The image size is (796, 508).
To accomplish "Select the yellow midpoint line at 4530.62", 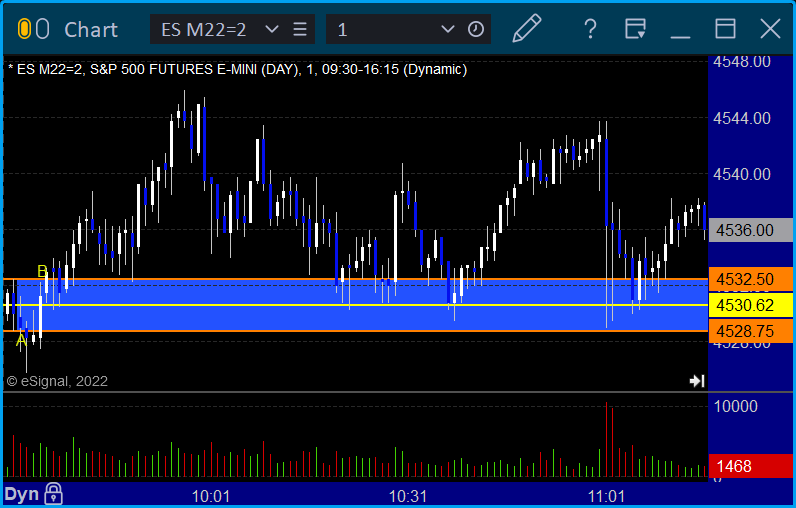I will pos(355,305).
